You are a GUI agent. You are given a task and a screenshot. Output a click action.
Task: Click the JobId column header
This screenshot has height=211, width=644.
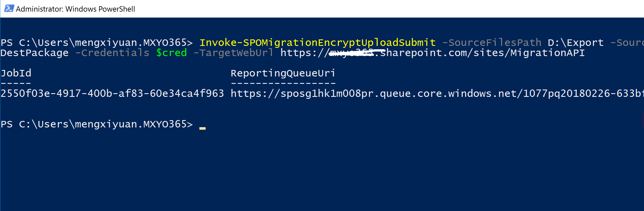pos(16,73)
